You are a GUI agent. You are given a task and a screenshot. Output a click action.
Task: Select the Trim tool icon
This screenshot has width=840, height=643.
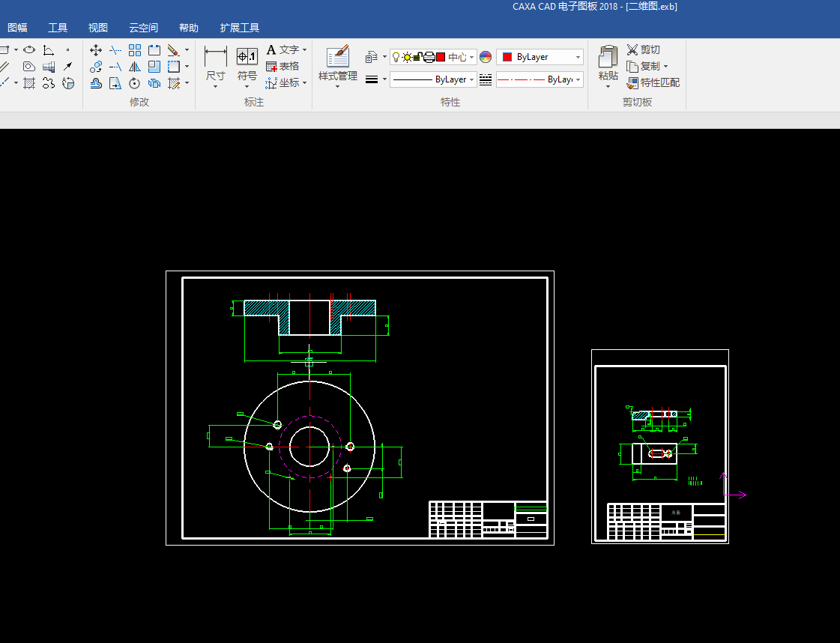115,50
